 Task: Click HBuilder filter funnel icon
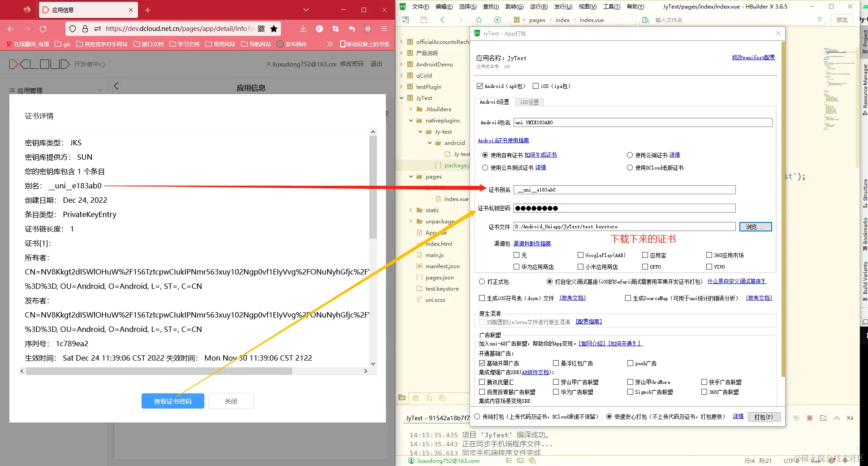(x=820, y=20)
